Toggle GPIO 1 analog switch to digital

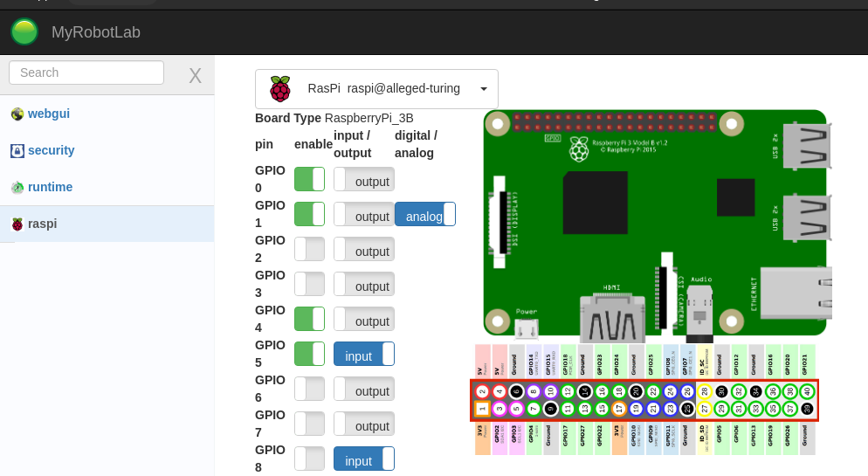pyautogui.click(x=425, y=214)
